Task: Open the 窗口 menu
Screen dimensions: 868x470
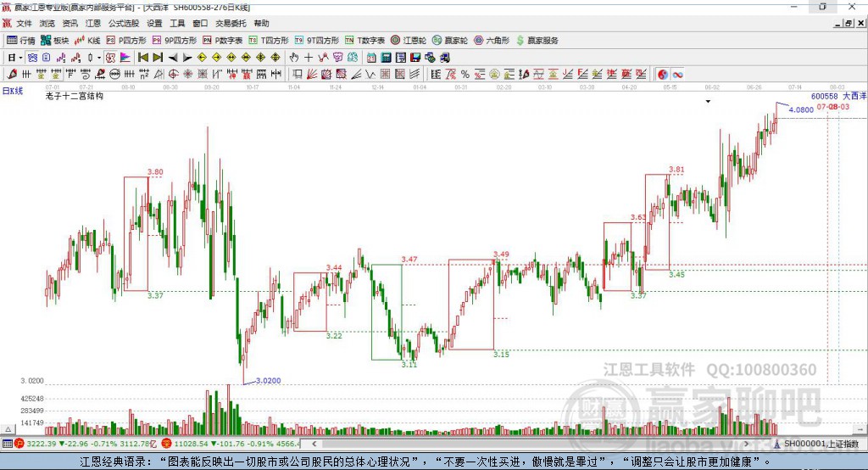Action: tap(200, 23)
